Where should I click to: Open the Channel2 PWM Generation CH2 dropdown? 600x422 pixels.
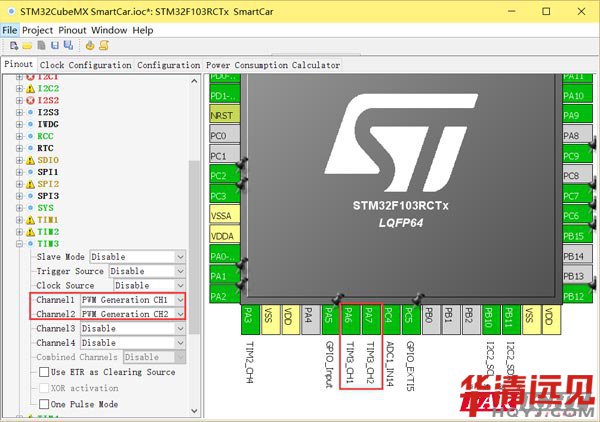pyautogui.click(x=133, y=314)
